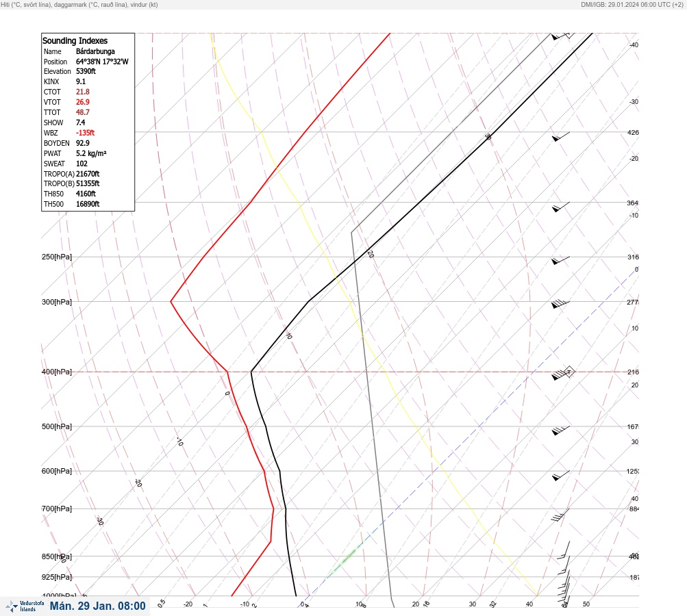Select the station name 'Bárdarbunga'
The image size is (687, 616).
tap(95, 51)
